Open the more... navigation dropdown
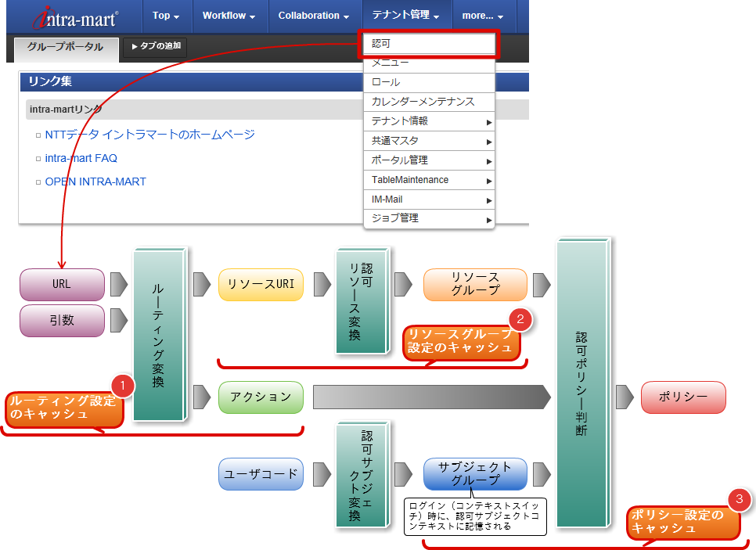Image resolution: width=756 pixels, height=550 pixels. click(483, 16)
